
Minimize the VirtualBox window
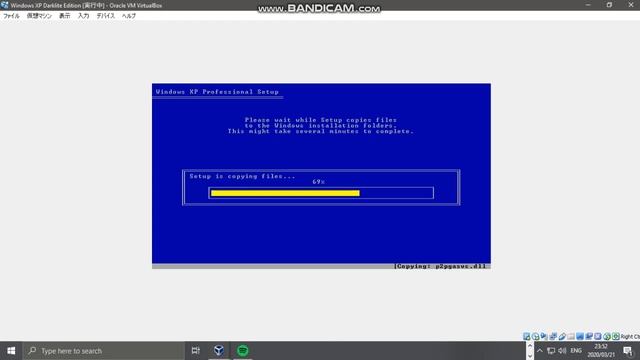[588, 5]
